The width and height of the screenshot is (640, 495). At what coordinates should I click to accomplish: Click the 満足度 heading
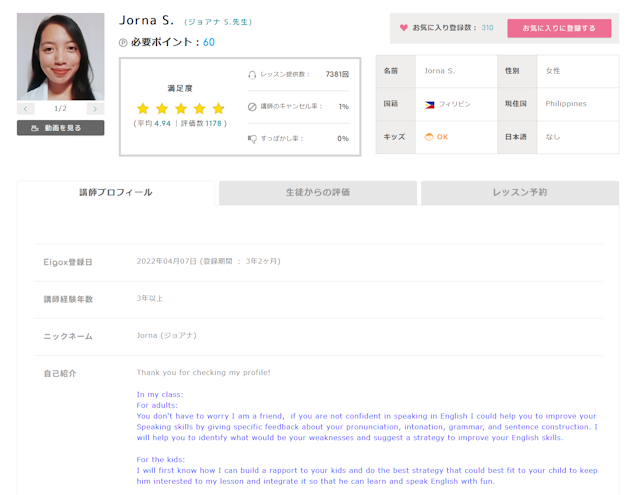[180, 88]
